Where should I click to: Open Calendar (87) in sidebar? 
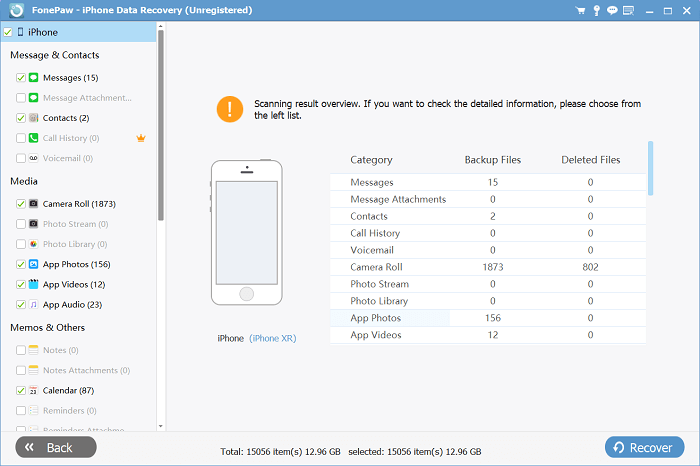coord(68,391)
